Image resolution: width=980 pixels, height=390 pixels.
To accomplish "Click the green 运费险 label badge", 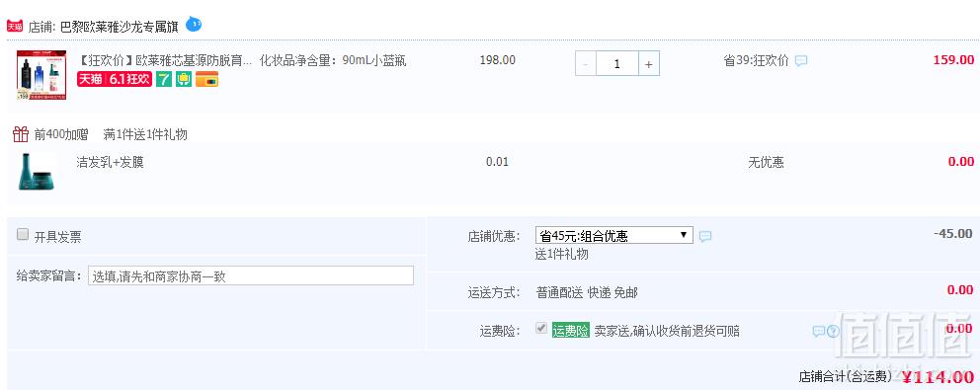I will pyautogui.click(x=570, y=331).
